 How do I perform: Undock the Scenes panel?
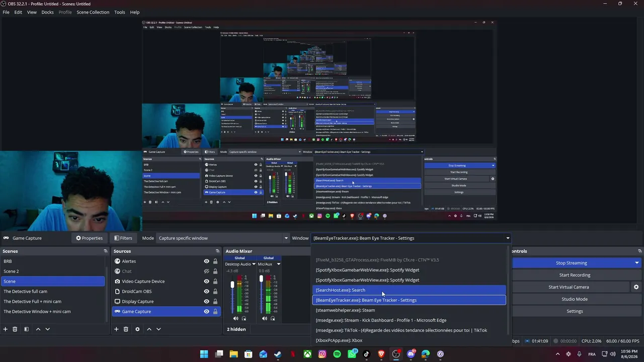point(106,251)
